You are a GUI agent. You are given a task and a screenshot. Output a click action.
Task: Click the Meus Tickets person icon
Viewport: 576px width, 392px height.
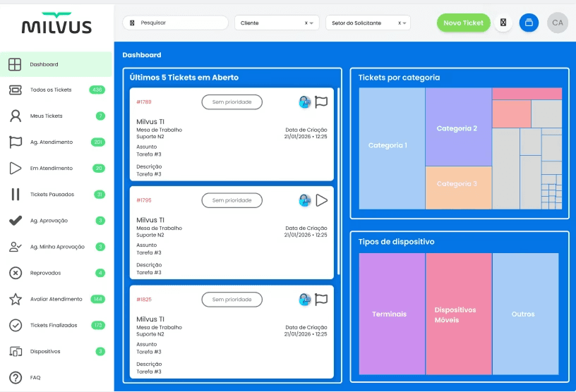pyautogui.click(x=16, y=116)
